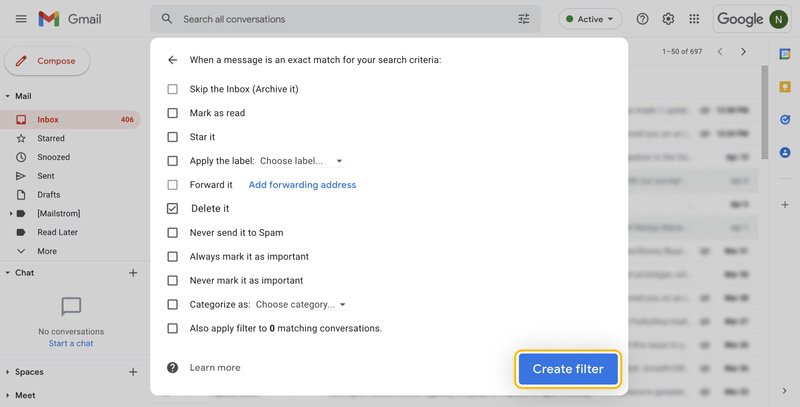Expand the Meet section
The width and height of the screenshot is (800, 407).
click(x=7, y=395)
